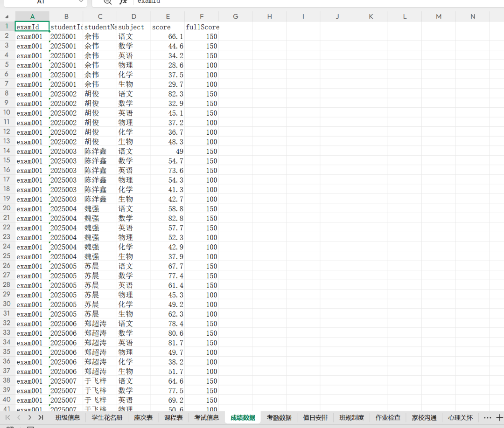Click 2025002 student ID in row 8
This screenshot has height=428, width=504.
[x=66, y=94]
